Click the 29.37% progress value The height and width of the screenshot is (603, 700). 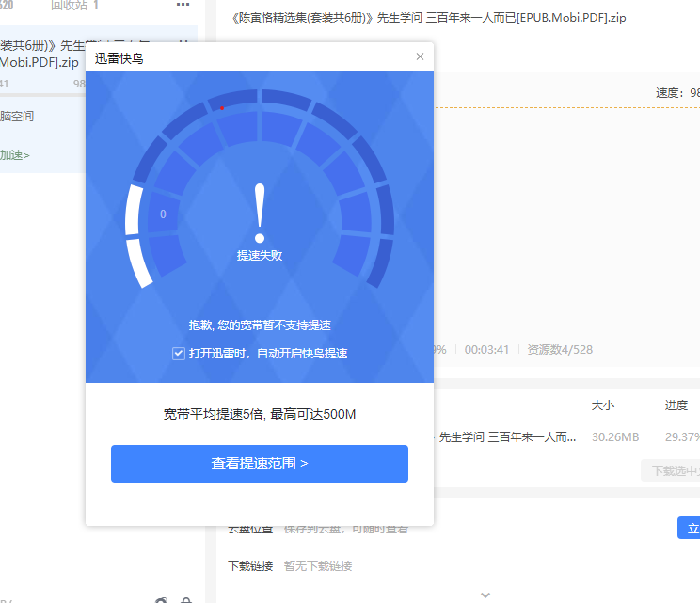click(682, 436)
